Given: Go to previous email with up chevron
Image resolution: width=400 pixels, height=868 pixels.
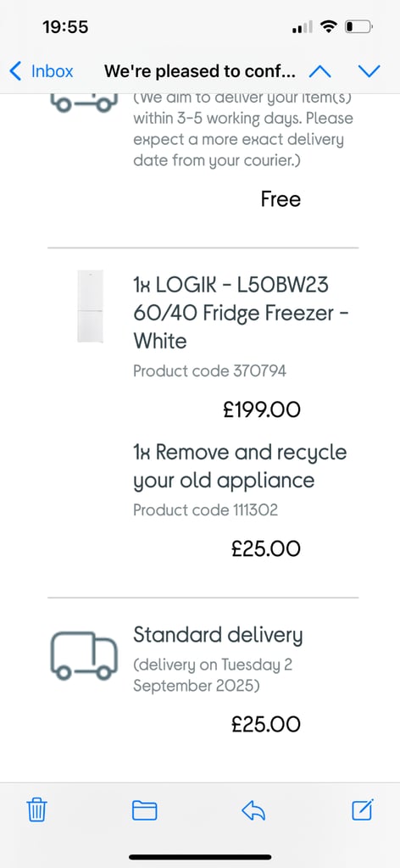Looking at the screenshot, I should [x=319, y=71].
